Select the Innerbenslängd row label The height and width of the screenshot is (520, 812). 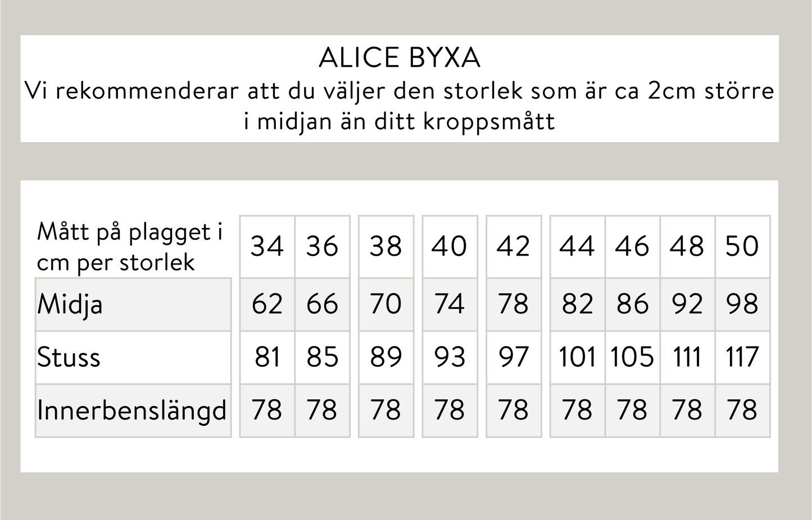(131, 410)
